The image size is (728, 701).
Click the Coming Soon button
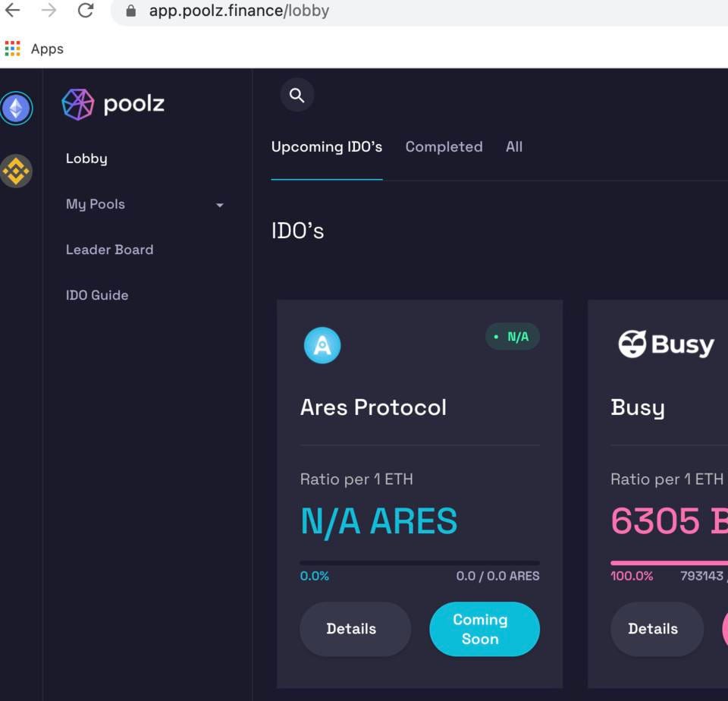(x=485, y=629)
